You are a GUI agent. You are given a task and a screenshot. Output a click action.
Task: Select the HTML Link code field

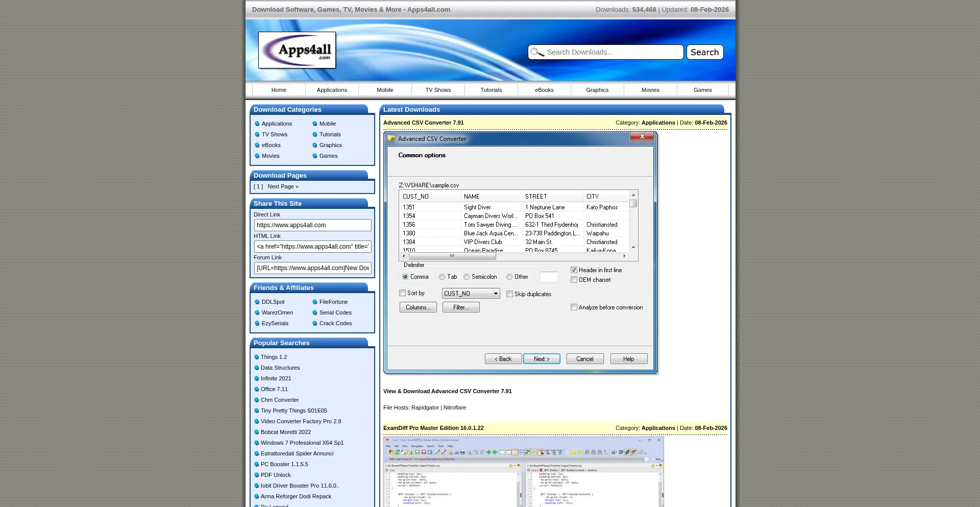(x=312, y=247)
